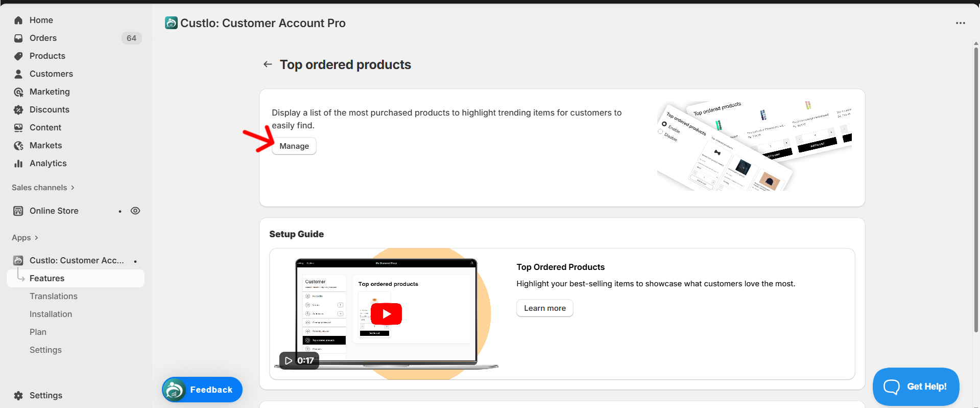Click the Learn more button

pyautogui.click(x=545, y=308)
